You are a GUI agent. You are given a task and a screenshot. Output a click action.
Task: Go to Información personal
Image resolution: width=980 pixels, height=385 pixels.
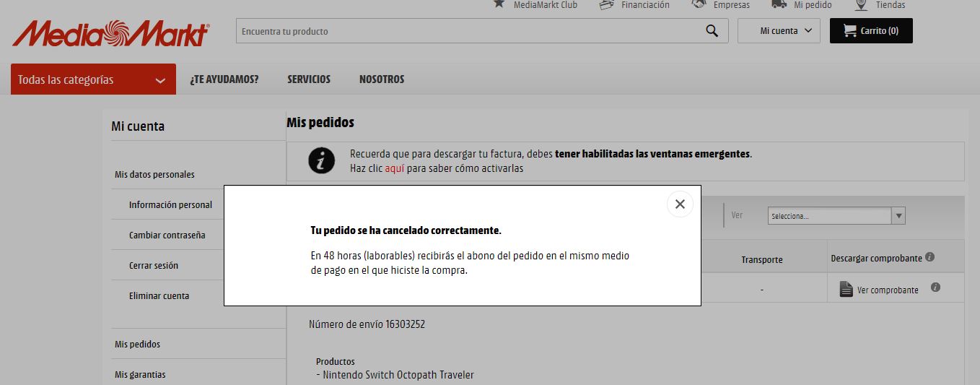[x=170, y=204]
